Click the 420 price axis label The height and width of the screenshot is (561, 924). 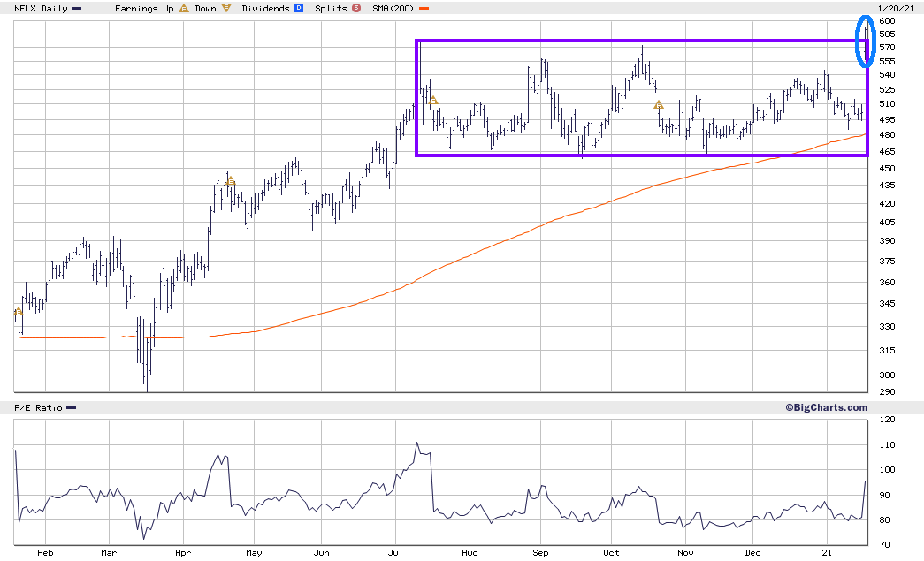(x=887, y=204)
